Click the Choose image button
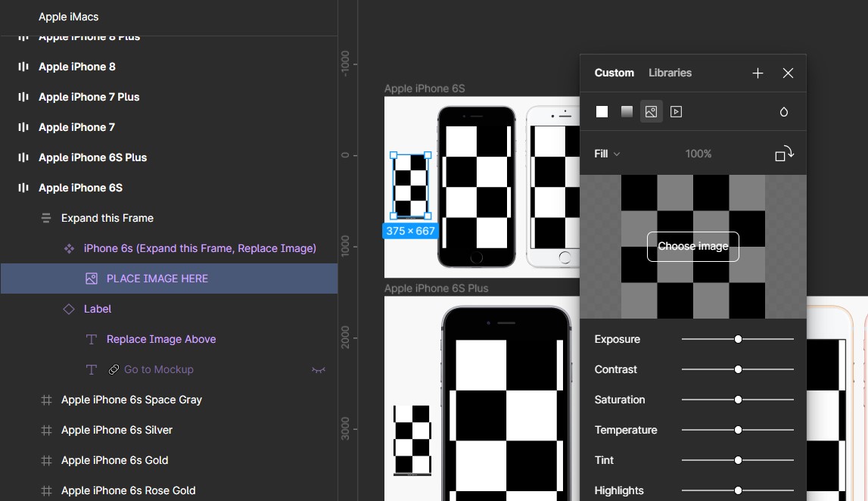Viewport: 868px width, 501px height. (x=692, y=247)
